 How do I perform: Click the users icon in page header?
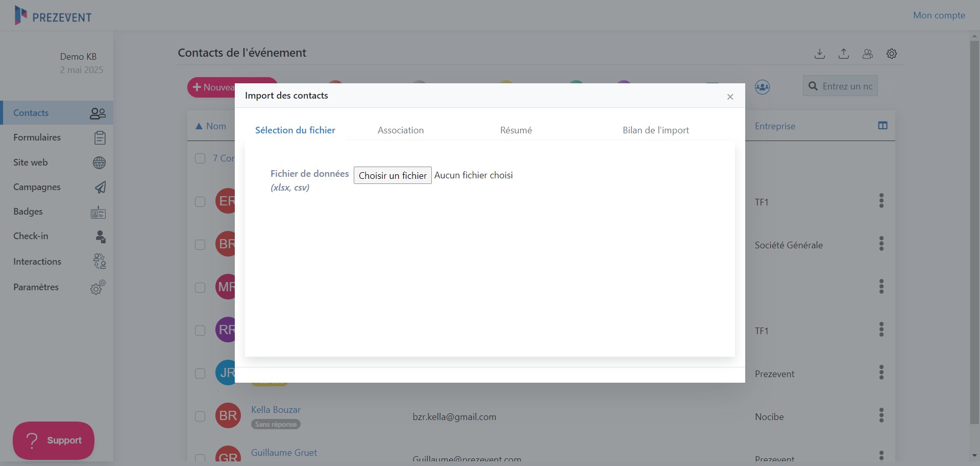pos(868,54)
